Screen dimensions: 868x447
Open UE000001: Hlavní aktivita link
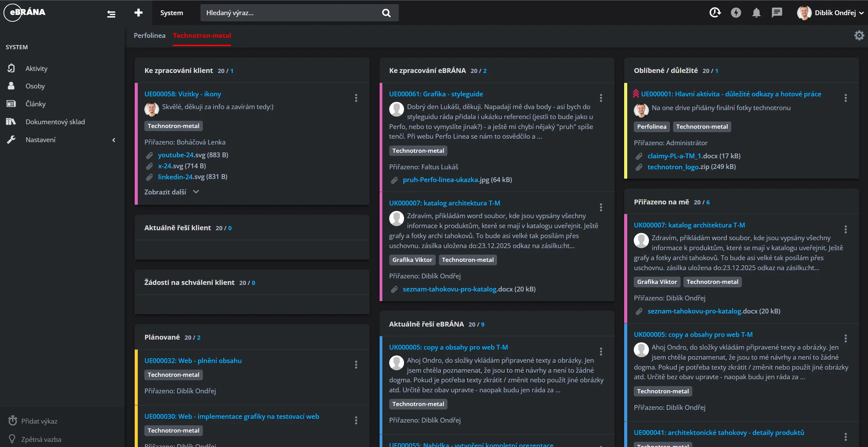coord(731,94)
